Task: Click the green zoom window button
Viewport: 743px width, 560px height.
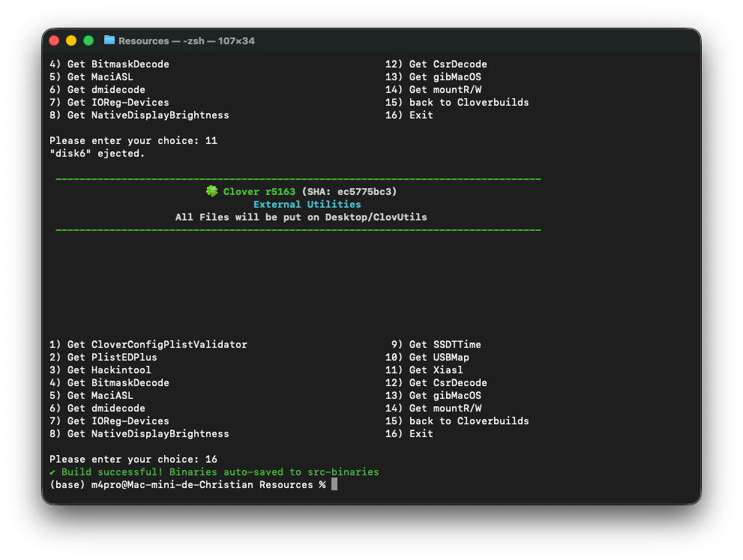Action: click(x=88, y=40)
